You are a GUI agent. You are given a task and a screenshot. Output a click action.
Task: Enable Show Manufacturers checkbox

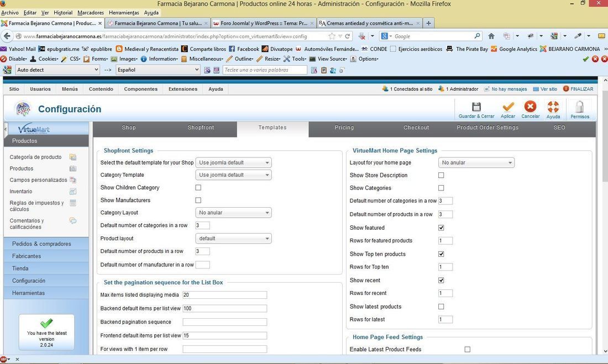(198, 201)
